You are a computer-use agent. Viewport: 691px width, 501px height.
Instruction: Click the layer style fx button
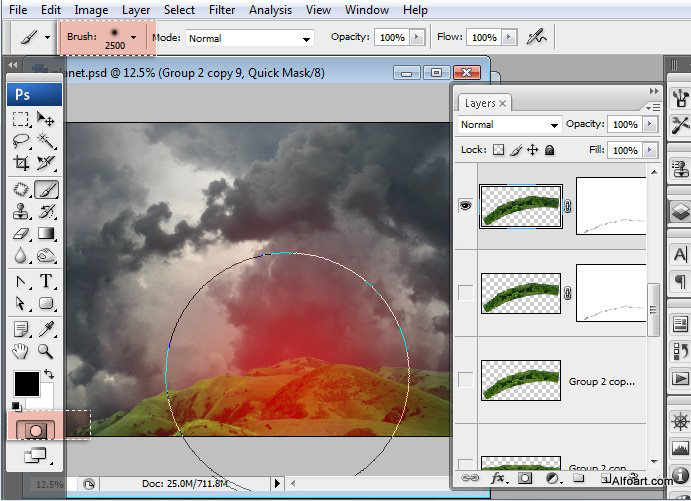[497, 479]
